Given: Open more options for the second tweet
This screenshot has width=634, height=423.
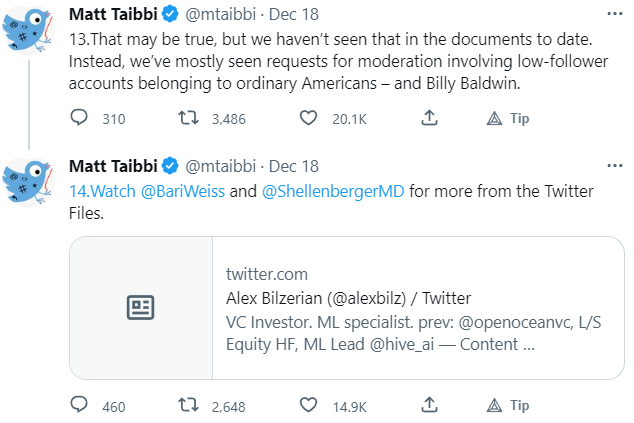Looking at the screenshot, I should (612, 166).
